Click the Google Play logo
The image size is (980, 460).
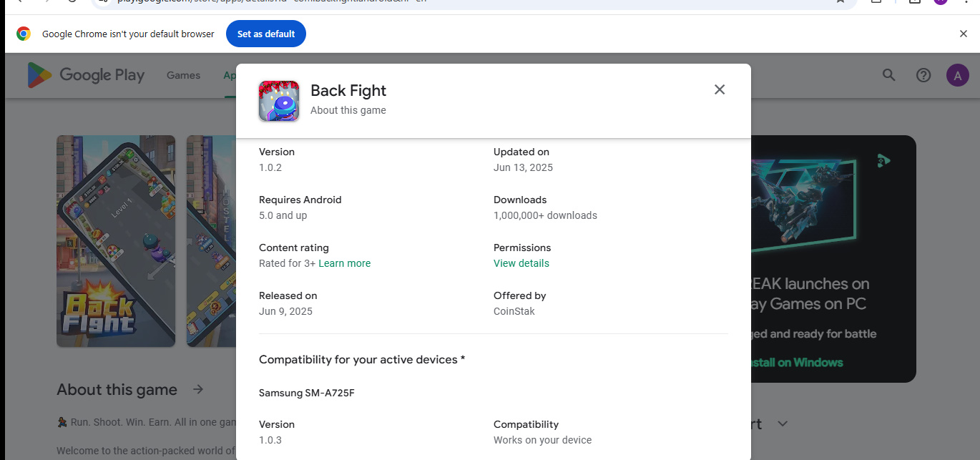(86, 75)
